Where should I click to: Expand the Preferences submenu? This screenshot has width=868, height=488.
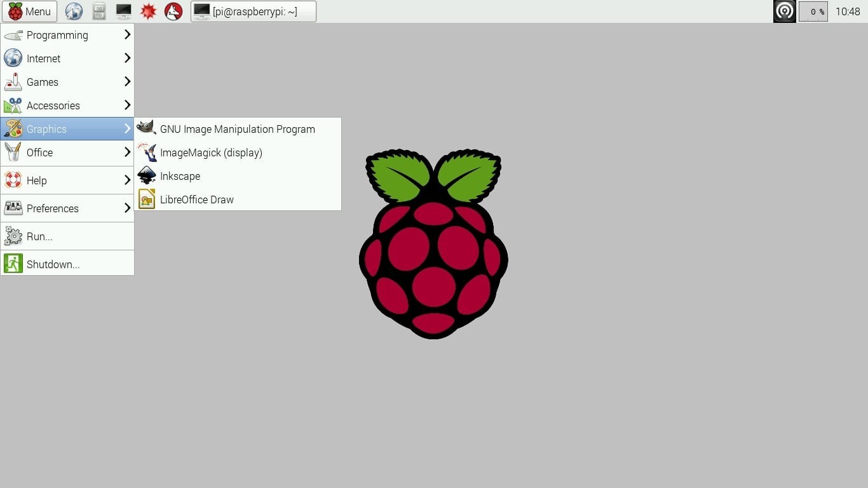point(52,208)
